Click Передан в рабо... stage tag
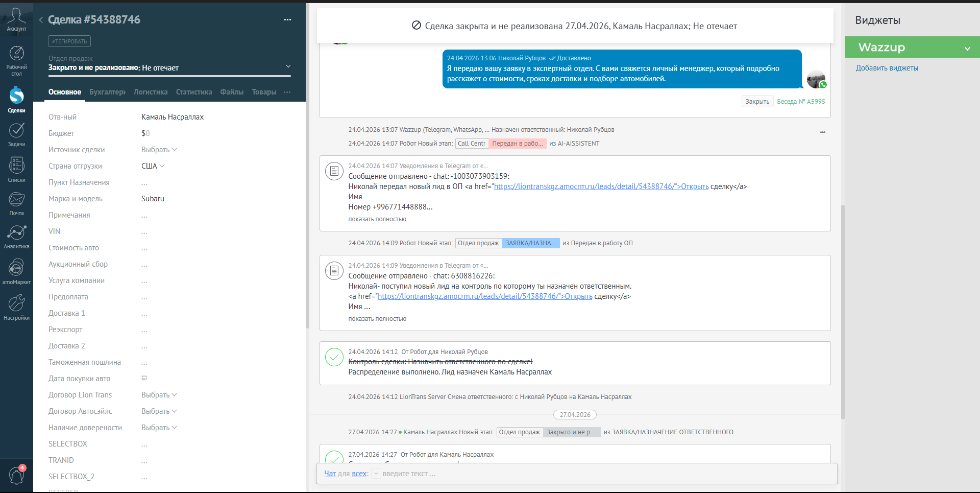 coord(518,144)
